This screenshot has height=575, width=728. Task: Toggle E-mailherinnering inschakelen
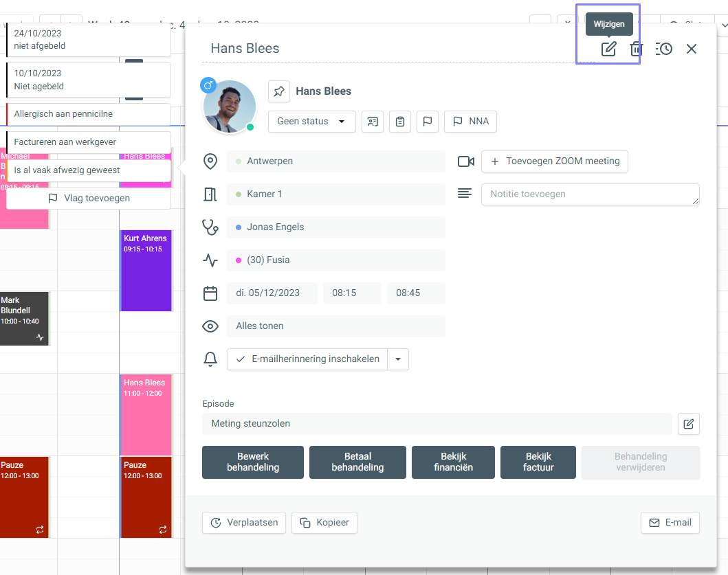tap(307, 359)
